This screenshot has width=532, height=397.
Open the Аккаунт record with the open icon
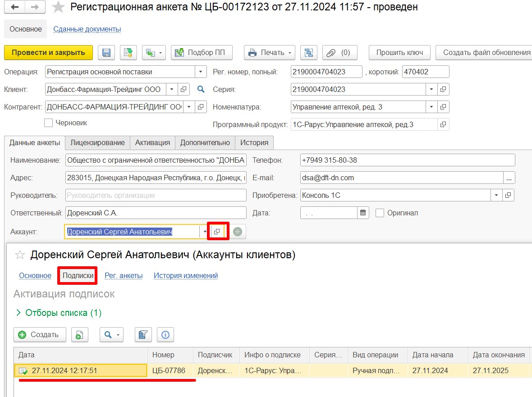click(x=217, y=232)
